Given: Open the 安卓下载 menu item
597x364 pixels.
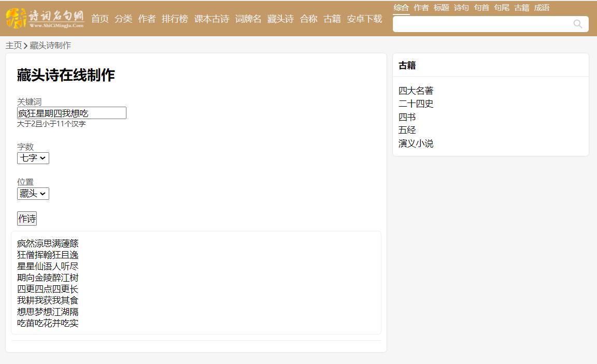Looking at the screenshot, I should click(364, 18).
